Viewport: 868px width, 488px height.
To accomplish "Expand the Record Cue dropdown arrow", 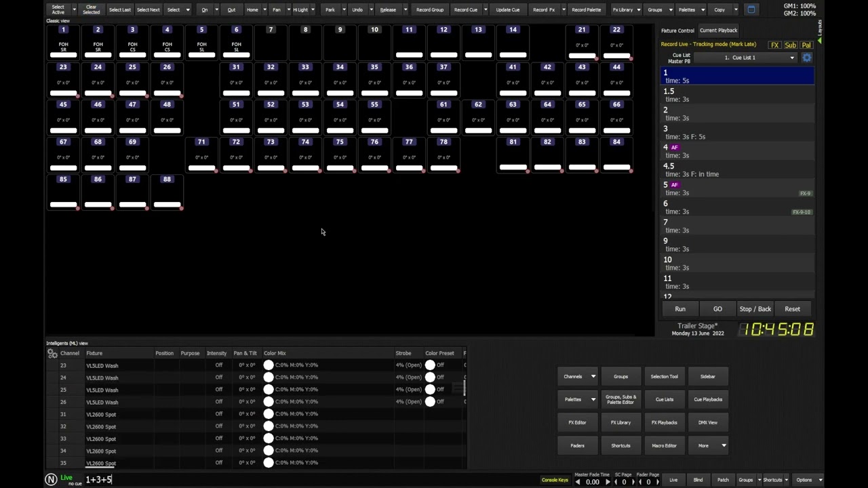I will pos(486,9).
